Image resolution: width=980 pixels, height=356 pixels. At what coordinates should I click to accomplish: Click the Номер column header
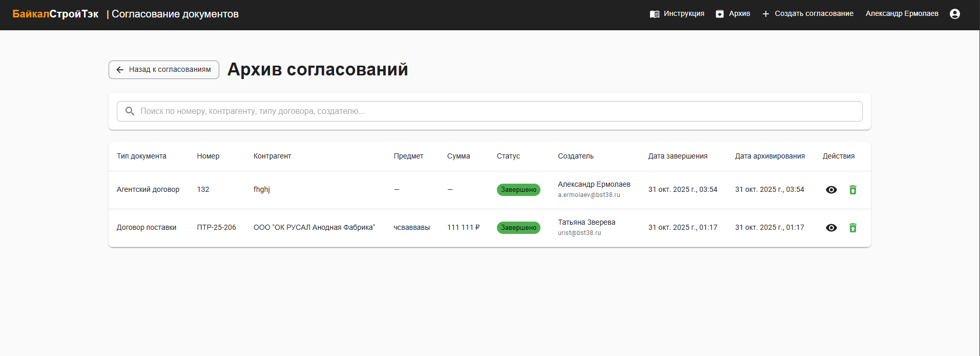click(x=208, y=156)
